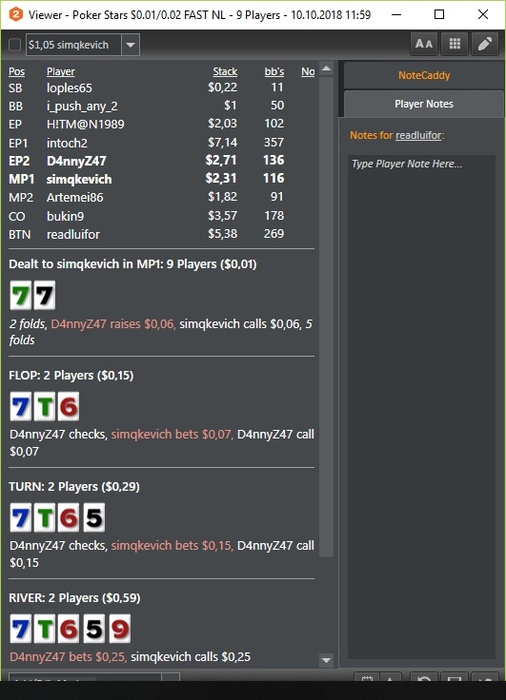Image resolution: width=506 pixels, height=700 pixels.
Task: Open the grid layout view icon
Action: pos(454,44)
